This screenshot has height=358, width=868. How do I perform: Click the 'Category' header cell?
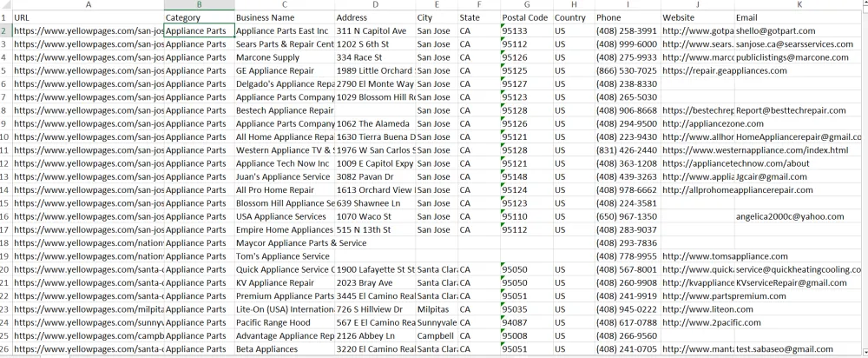click(x=200, y=17)
